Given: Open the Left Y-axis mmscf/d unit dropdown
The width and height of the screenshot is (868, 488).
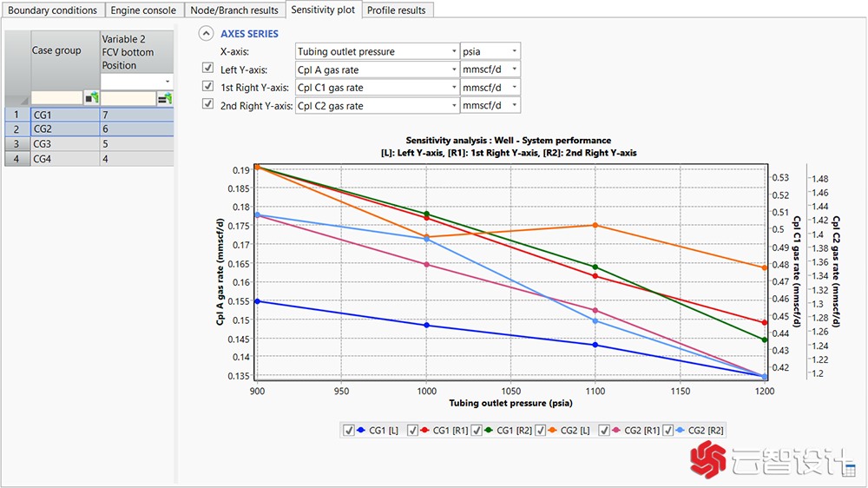Looking at the screenshot, I should pyautogui.click(x=490, y=69).
